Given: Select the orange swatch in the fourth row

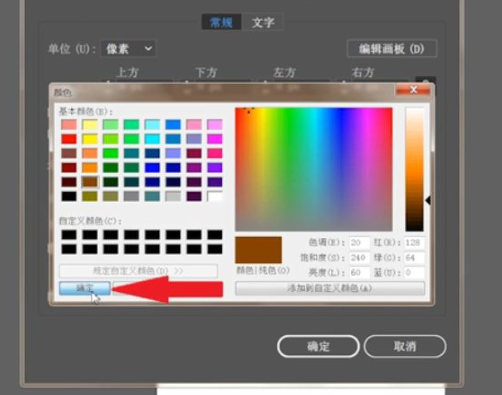Looking at the screenshot, I should [x=90, y=168].
